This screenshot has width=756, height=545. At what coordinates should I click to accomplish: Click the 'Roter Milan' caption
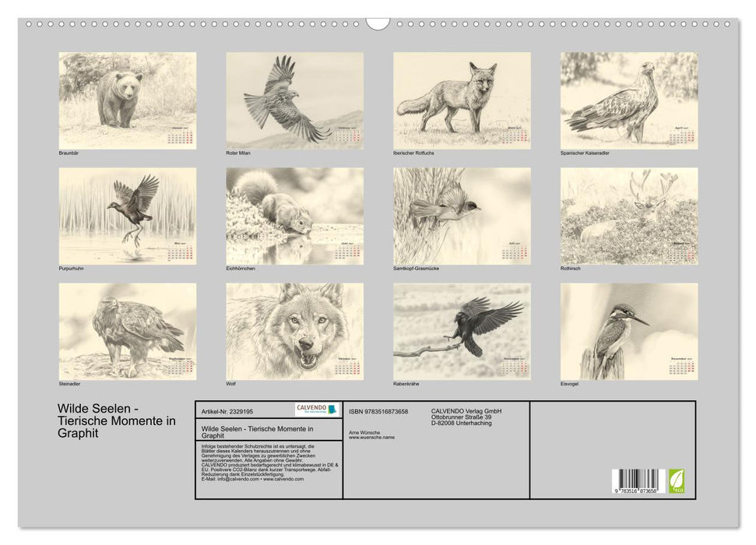coord(238,153)
